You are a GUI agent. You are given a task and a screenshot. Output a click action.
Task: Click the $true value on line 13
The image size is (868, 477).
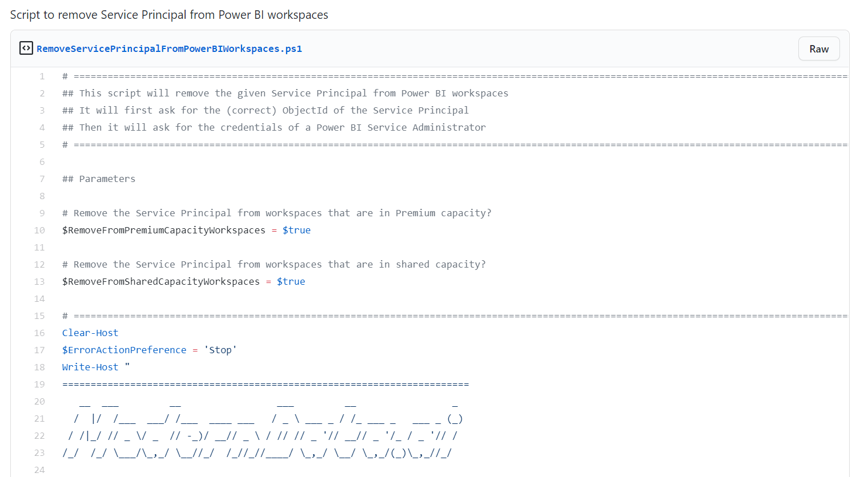point(291,282)
